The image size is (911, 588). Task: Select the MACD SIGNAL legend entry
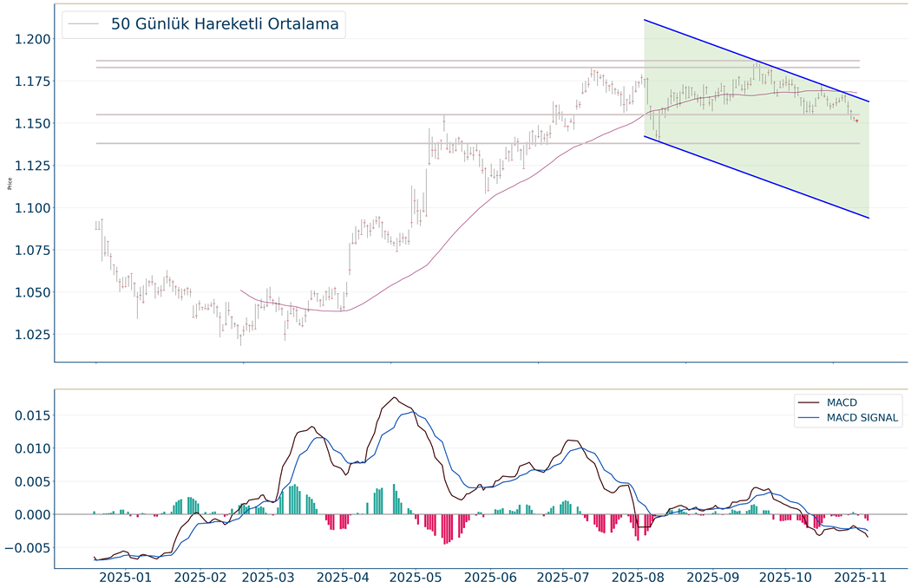click(x=862, y=418)
